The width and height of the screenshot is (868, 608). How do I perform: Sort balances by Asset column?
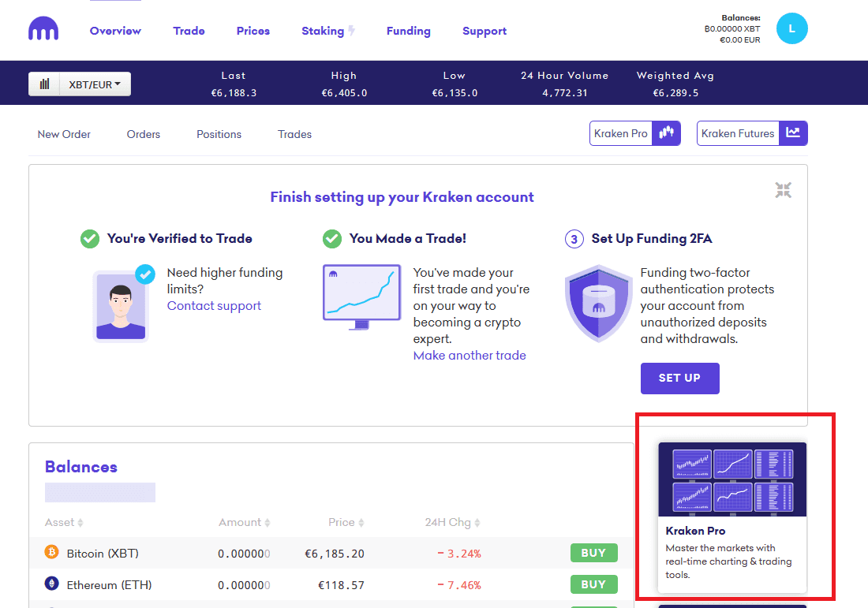click(65, 523)
